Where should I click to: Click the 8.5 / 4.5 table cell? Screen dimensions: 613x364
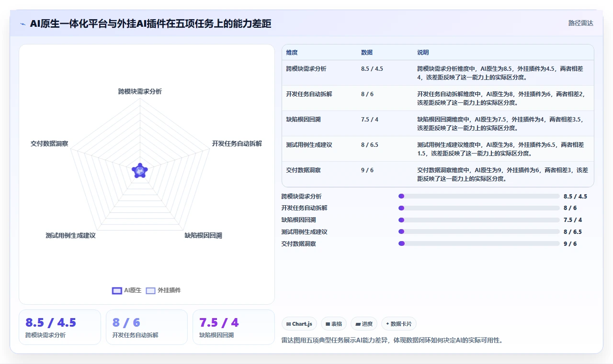click(372, 69)
